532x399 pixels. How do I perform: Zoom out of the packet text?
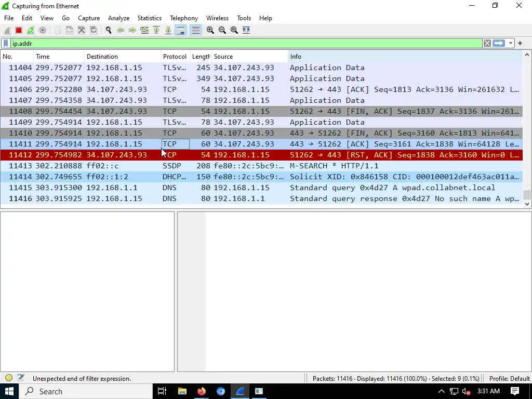coord(222,30)
